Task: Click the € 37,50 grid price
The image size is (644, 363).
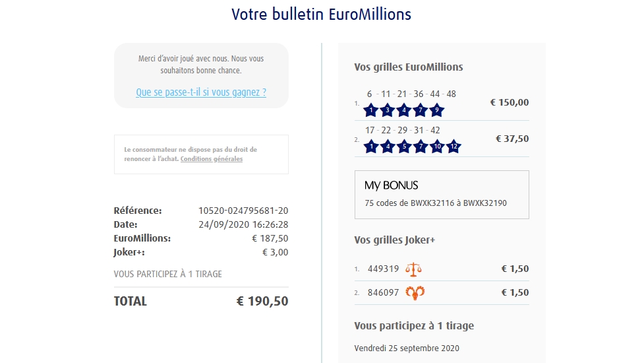Action: (x=512, y=139)
